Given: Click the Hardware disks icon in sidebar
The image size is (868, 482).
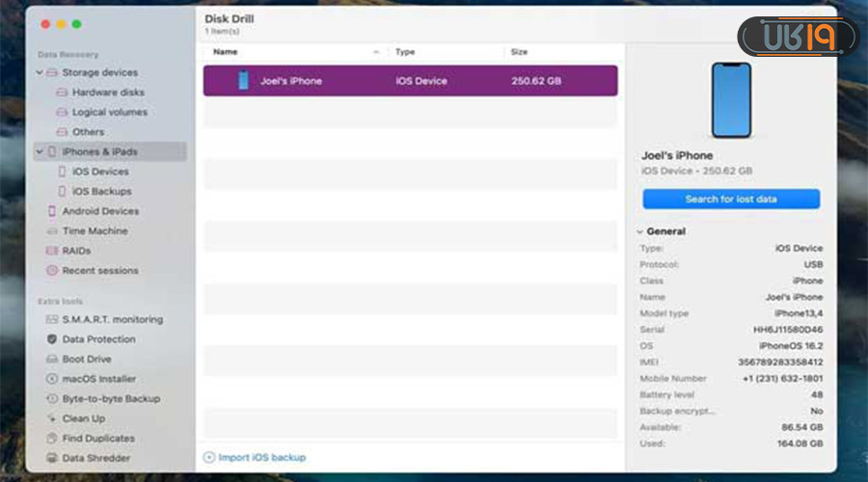Looking at the screenshot, I should pos(62,93).
